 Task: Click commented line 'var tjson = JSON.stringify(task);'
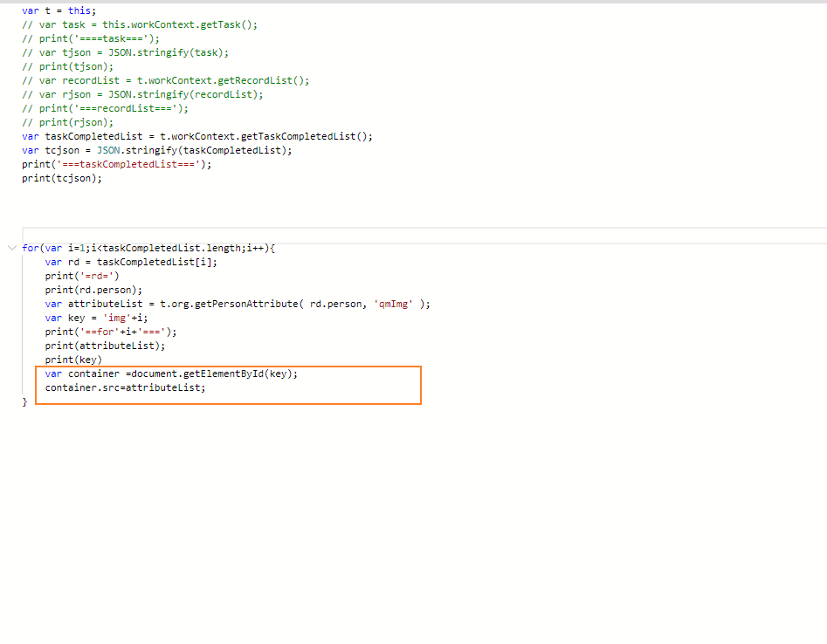126,52
